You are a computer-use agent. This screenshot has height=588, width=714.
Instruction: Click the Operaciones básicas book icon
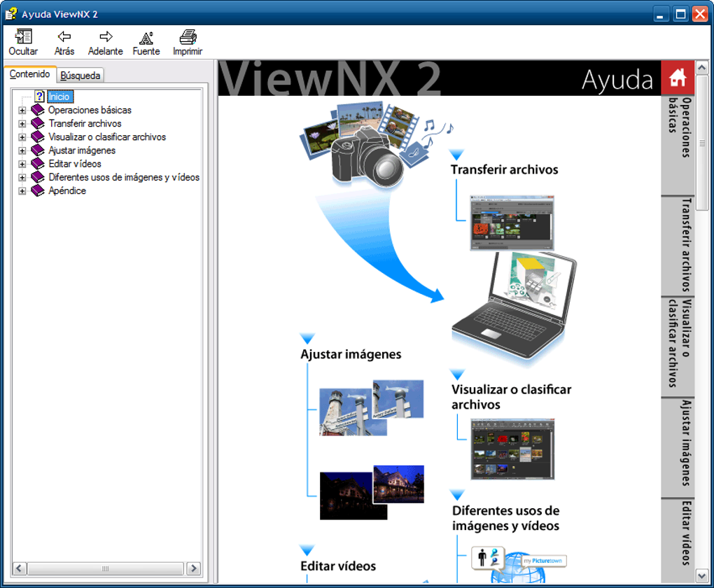tap(38, 110)
